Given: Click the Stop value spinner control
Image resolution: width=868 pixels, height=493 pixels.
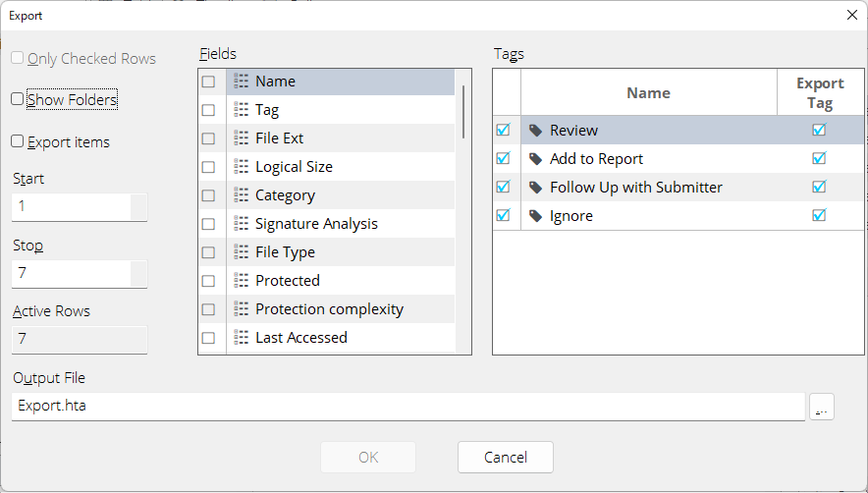Looking at the screenshot, I should pos(138,274).
